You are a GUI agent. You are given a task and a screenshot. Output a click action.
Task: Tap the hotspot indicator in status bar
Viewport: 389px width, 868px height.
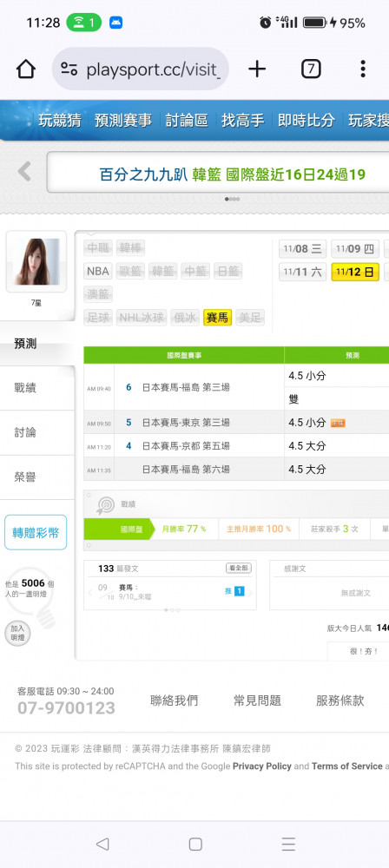83,23
